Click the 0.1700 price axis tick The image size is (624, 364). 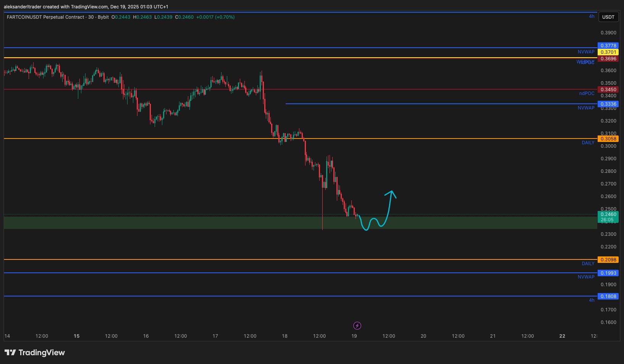tap(608, 310)
